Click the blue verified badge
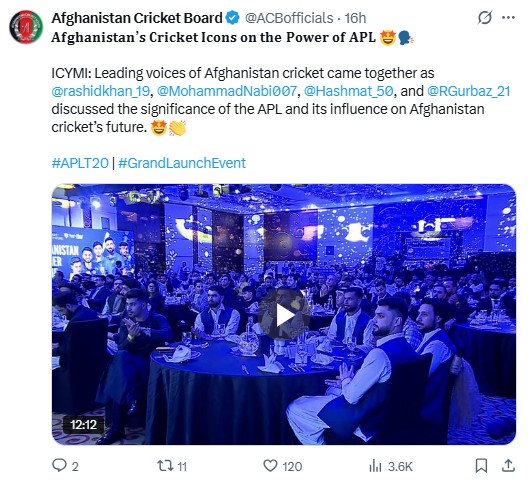Image resolution: width=528 pixels, height=486 pixels. (232, 18)
